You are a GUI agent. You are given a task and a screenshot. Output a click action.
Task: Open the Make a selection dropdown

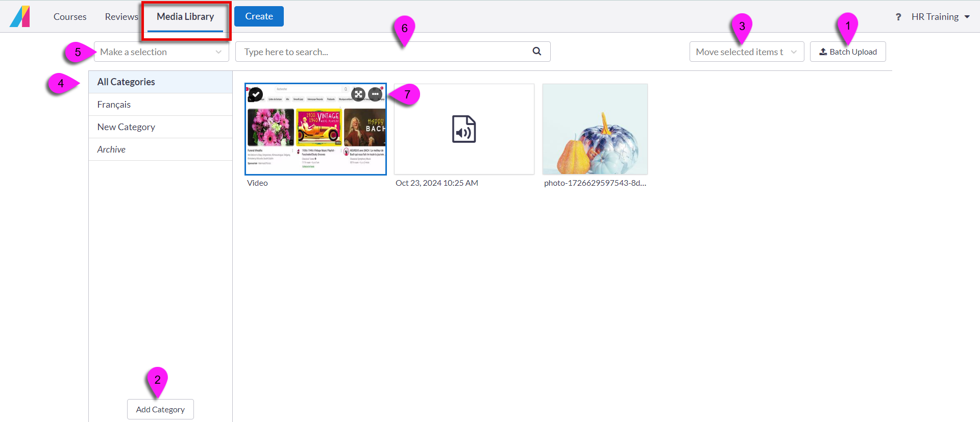point(161,52)
